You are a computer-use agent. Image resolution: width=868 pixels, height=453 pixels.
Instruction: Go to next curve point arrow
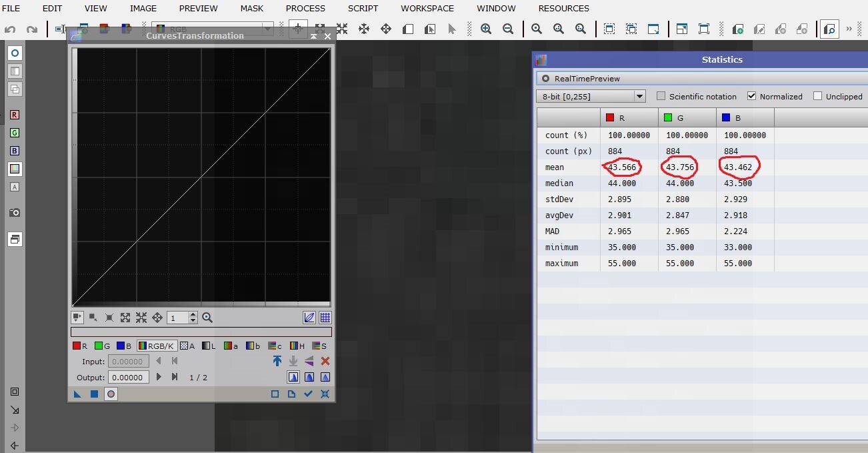[159, 377]
